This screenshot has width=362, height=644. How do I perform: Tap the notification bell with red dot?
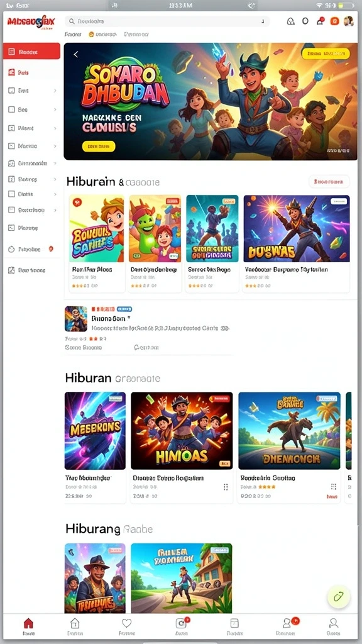(x=320, y=21)
